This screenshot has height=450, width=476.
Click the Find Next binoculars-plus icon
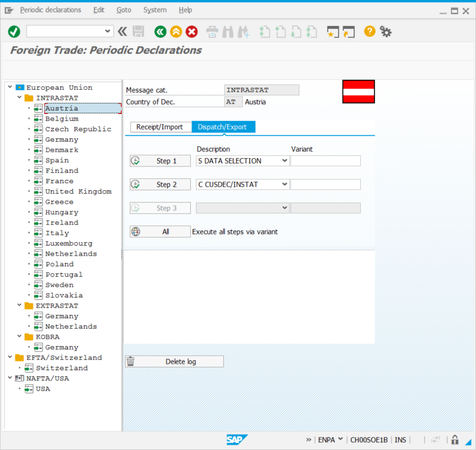click(x=243, y=31)
